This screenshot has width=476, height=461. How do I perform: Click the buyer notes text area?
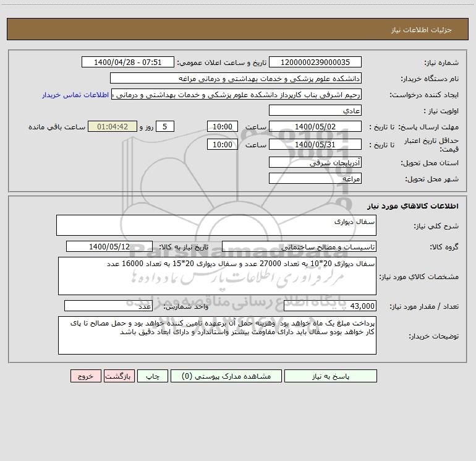pos(217,335)
